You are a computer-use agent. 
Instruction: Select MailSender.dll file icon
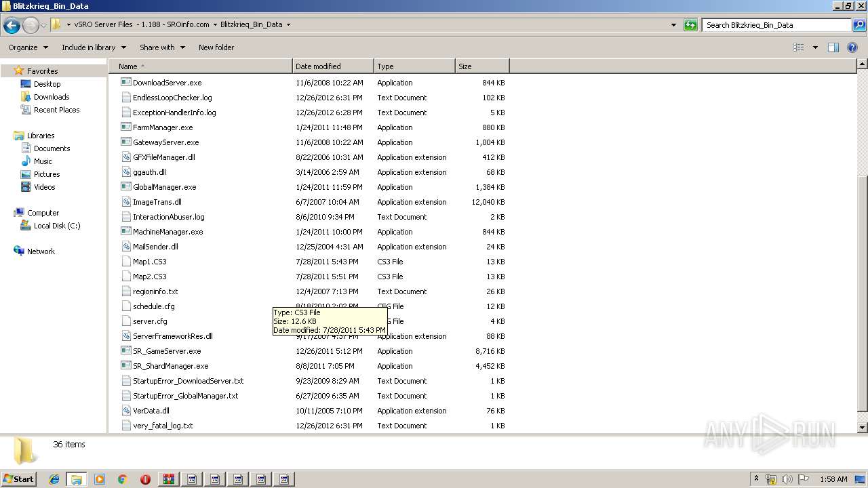pos(125,246)
